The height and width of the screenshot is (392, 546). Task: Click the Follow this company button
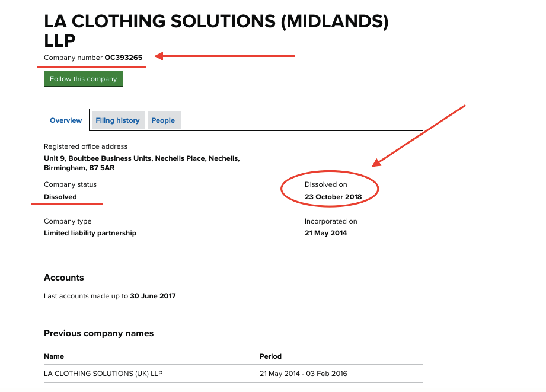click(83, 79)
